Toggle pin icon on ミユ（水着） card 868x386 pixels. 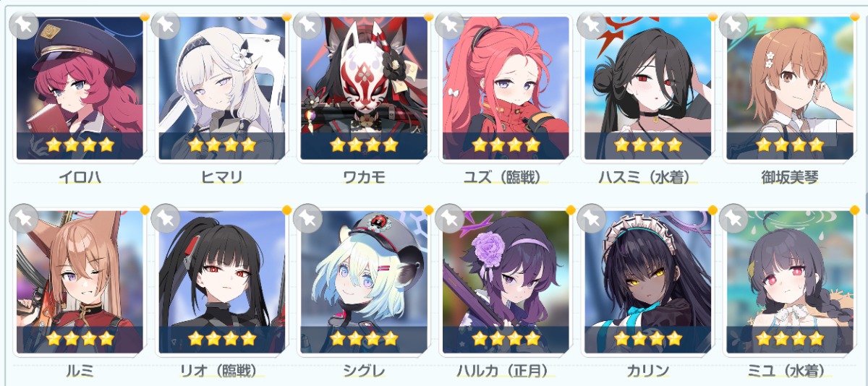pyautogui.click(x=733, y=218)
